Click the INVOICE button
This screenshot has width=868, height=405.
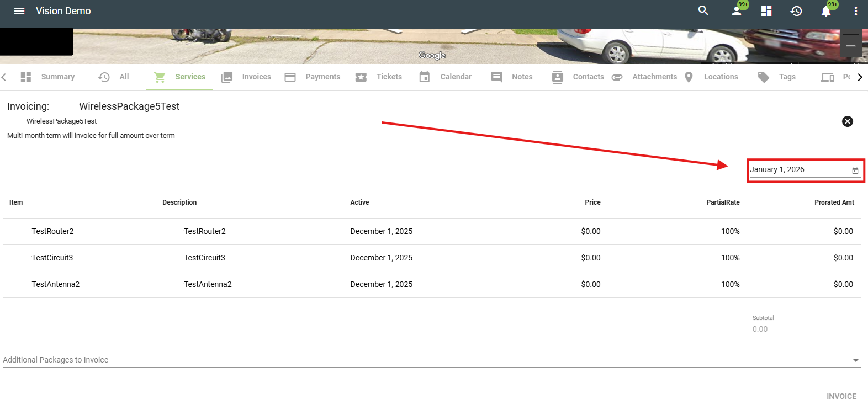(x=841, y=396)
